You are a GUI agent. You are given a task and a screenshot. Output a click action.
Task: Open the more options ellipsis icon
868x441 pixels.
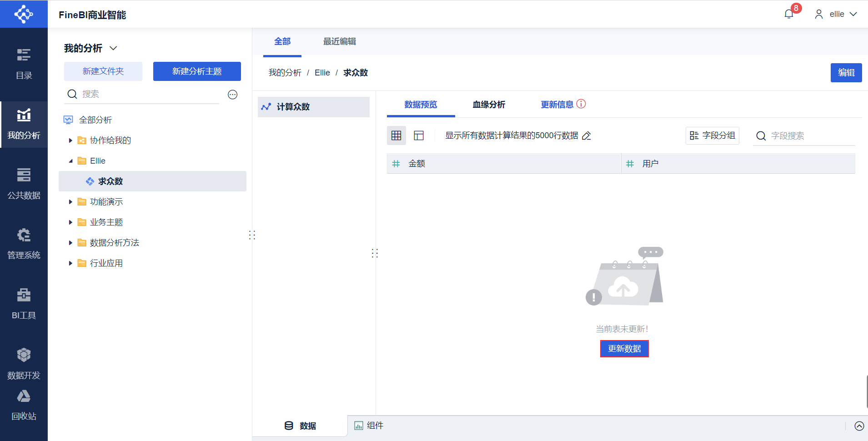tap(232, 95)
